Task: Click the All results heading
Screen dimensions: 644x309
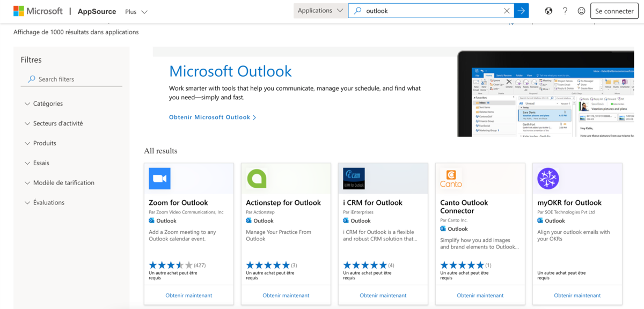Action: 160,151
